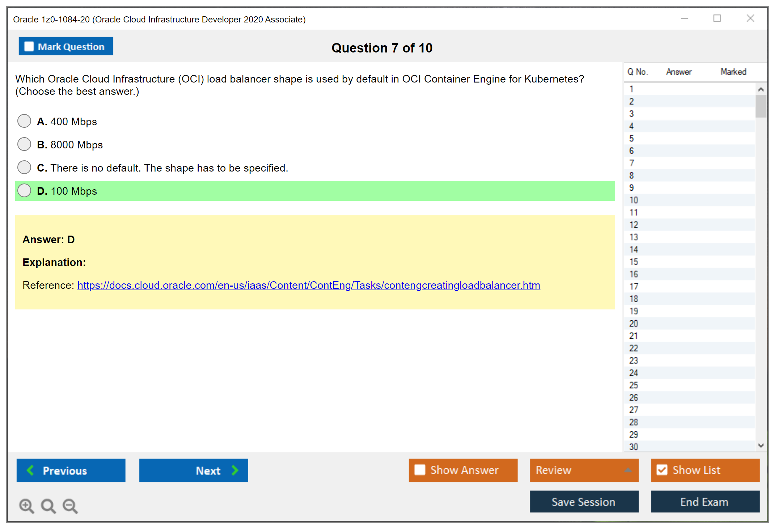Open the Oracle docs reference link
Image resolution: width=778 pixels, height=532 pixels.
click(x=308, y=286)
